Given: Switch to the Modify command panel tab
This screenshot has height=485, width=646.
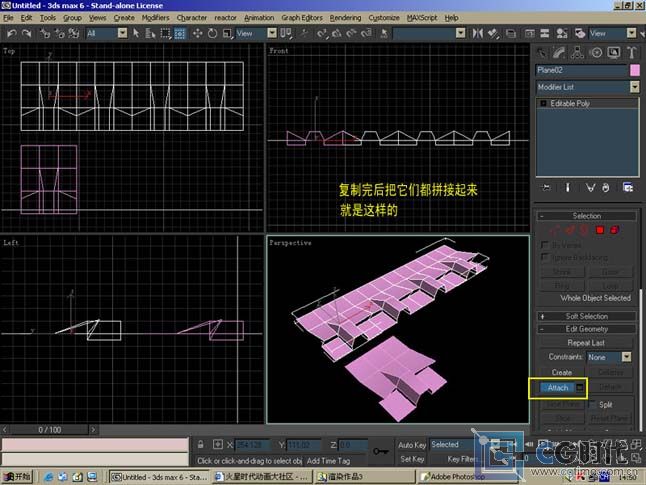Looking at the screenshot, I should point(559,53).
